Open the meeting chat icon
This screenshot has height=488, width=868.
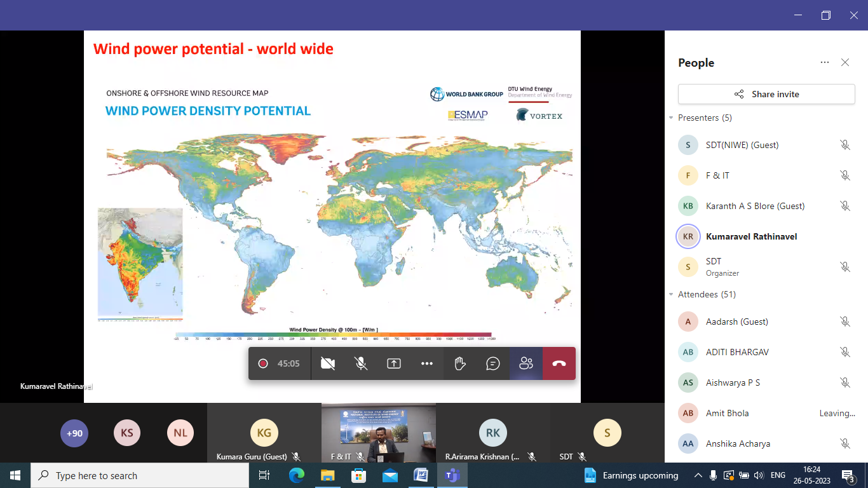coord(493,363)
